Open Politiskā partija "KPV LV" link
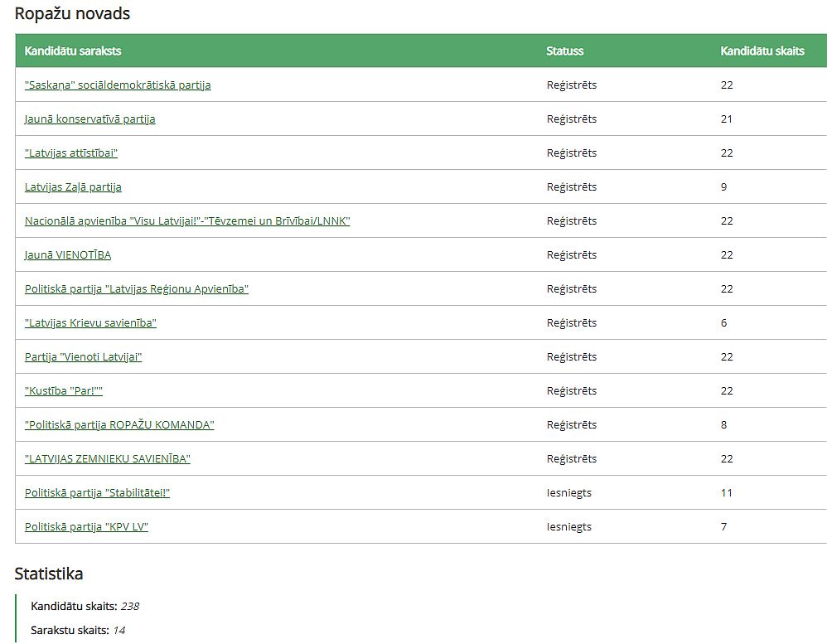Viewport: 827px width, 644px height. click(x=86, y=527)
